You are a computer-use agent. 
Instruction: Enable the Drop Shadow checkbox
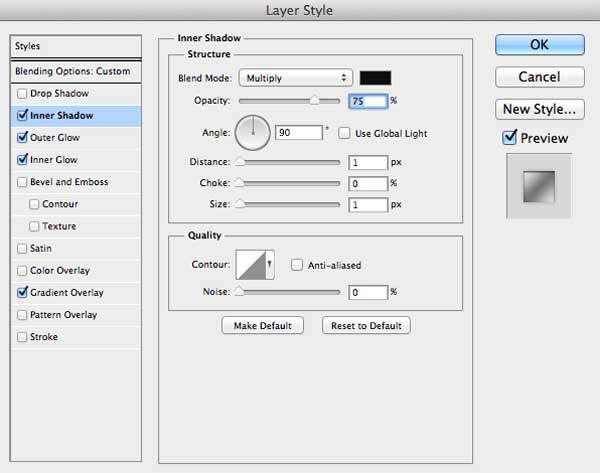tap(22, 93)
